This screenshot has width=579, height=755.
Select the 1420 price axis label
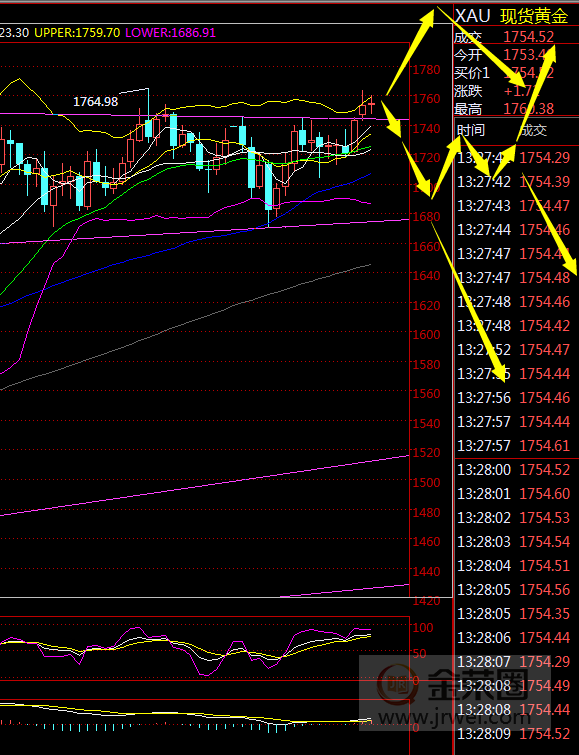click(426, 601)
